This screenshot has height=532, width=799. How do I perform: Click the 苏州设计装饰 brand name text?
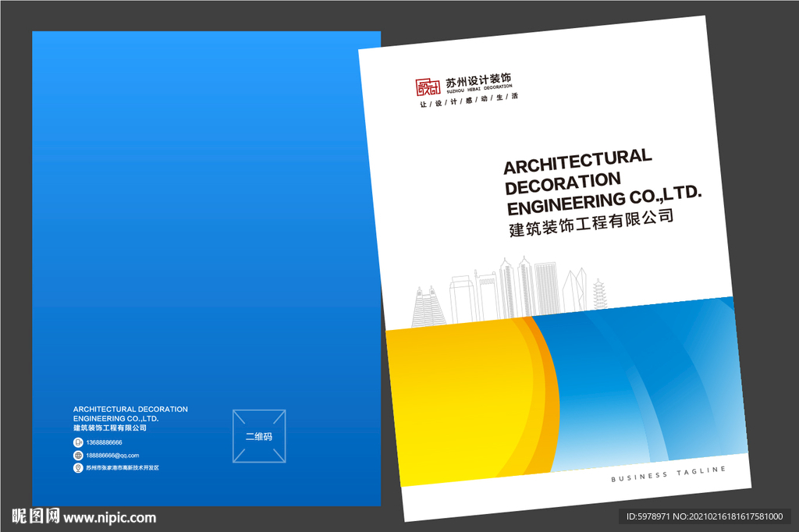pos(478,80)
